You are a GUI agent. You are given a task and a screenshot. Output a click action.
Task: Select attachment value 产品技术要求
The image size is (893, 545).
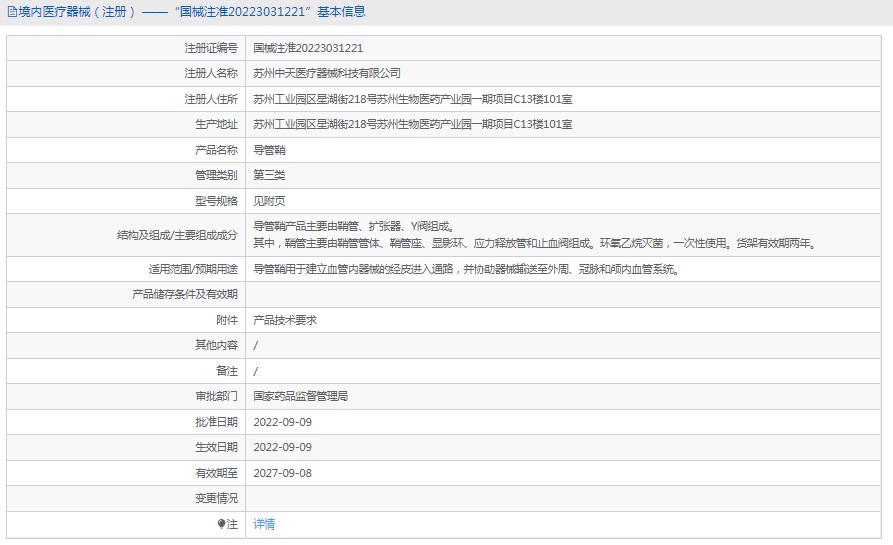coord(285,320)
